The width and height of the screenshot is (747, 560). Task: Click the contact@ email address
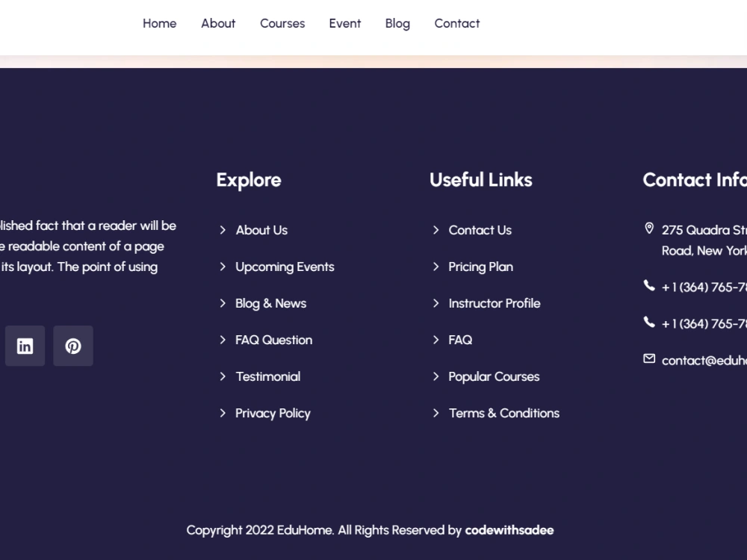pos(704,361)
